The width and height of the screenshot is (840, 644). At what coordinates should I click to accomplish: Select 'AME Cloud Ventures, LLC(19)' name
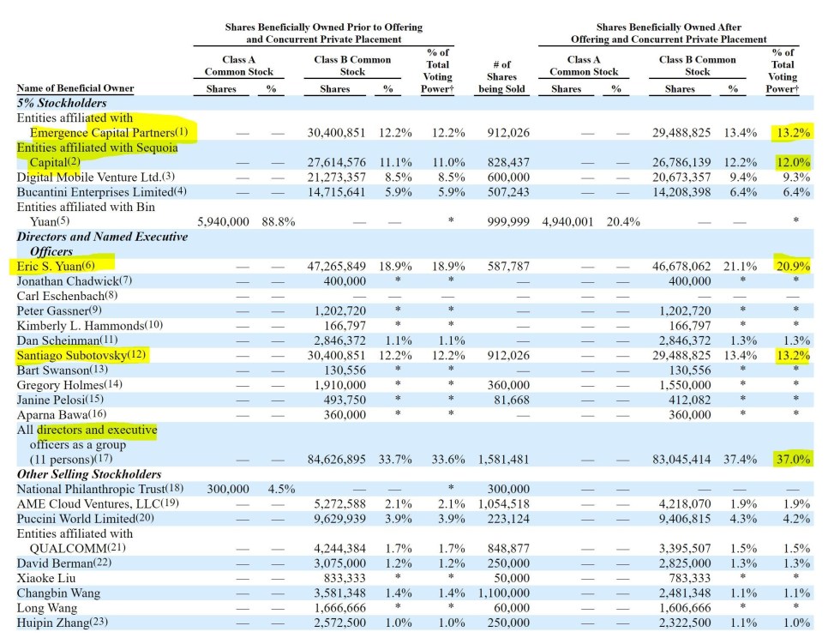[x=98, y=504]
